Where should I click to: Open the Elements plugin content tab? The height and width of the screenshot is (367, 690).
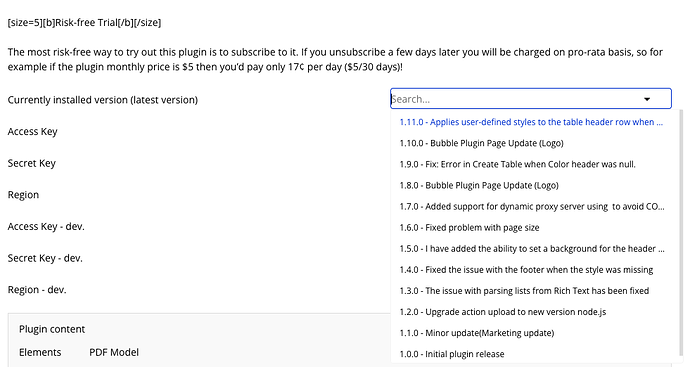[x=40, y=352]
